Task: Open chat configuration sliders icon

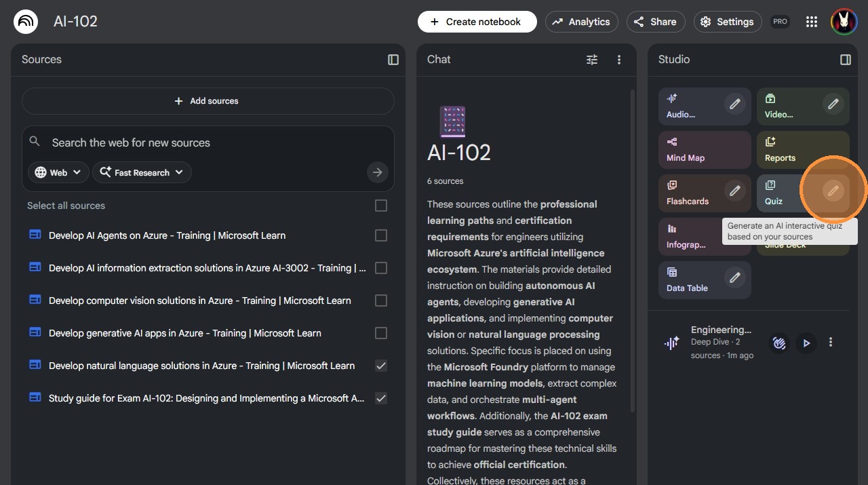Action: [592, 60]
